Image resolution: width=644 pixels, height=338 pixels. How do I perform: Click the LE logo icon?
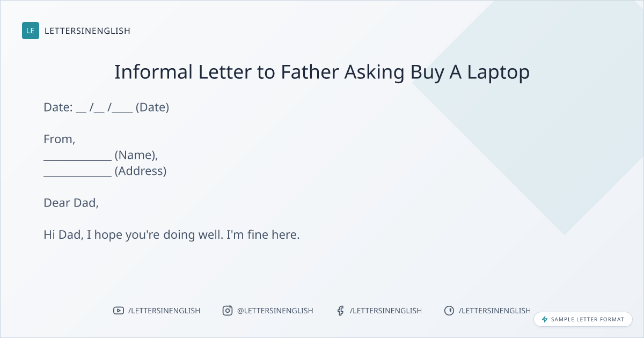(31, 31)
